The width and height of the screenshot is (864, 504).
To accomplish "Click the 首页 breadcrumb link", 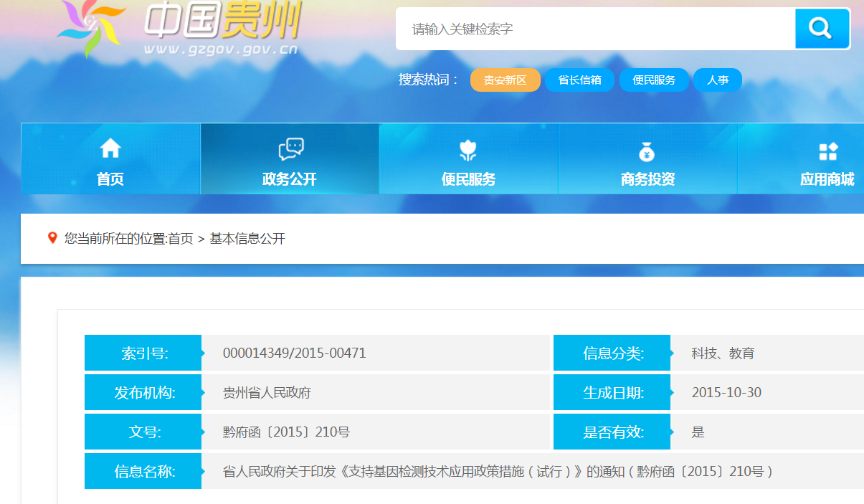I will point(181,239).
